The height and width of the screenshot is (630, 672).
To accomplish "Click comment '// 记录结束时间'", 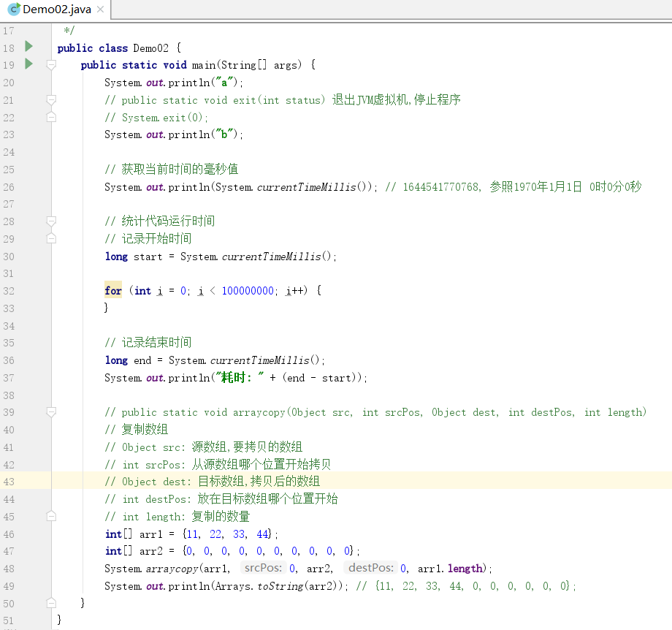I will tap(148, 342).
